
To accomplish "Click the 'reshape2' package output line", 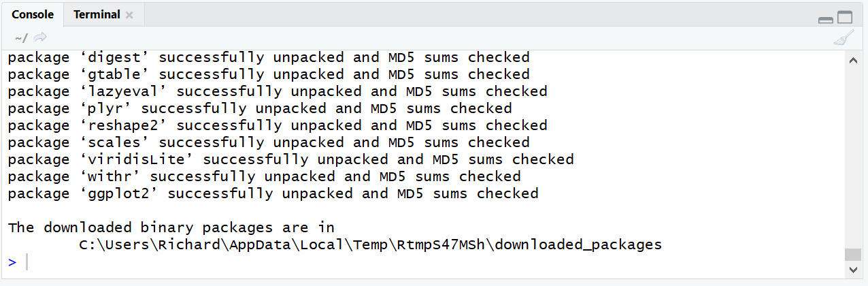I will coord(278,125).
